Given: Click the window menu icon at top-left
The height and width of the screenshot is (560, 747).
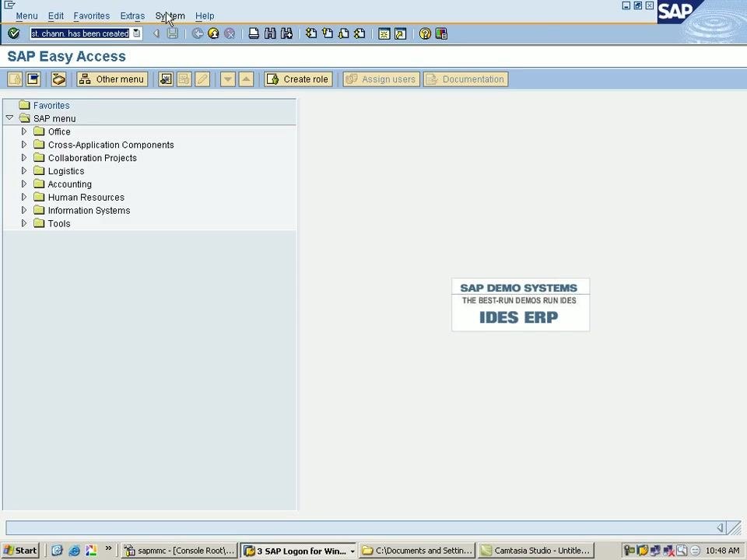Looking at the screenshot, I should point(9,5).
